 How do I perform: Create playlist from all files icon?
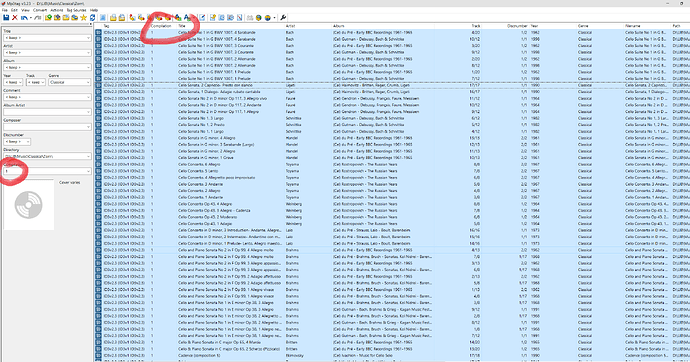pyautogui.click(x=113, y=18)
